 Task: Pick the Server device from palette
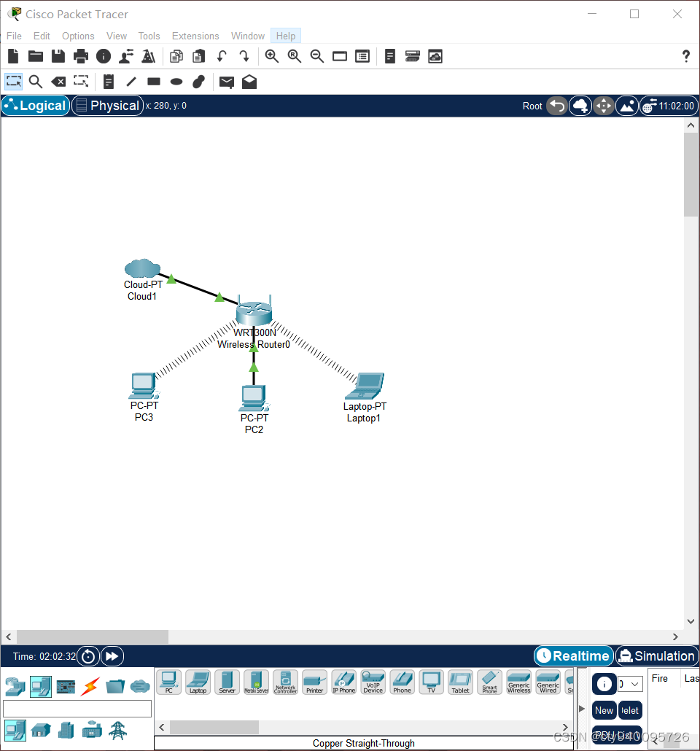tap(227, 682)
